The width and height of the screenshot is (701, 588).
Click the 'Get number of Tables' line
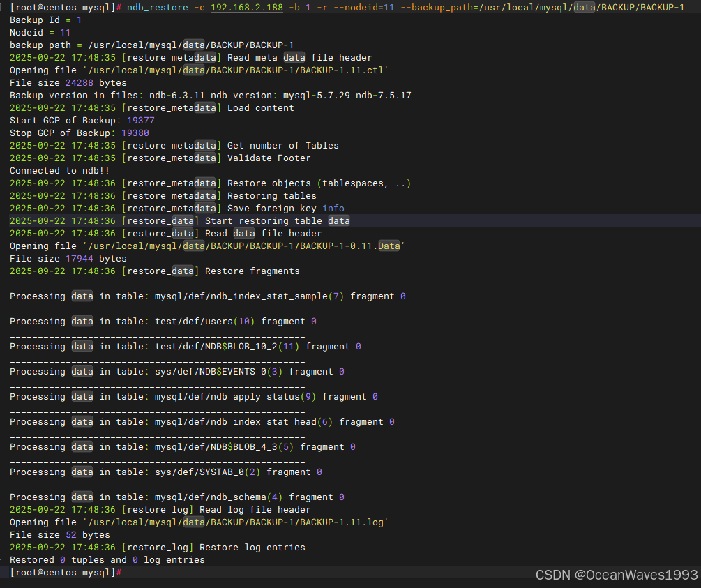[x=174, y=145]
